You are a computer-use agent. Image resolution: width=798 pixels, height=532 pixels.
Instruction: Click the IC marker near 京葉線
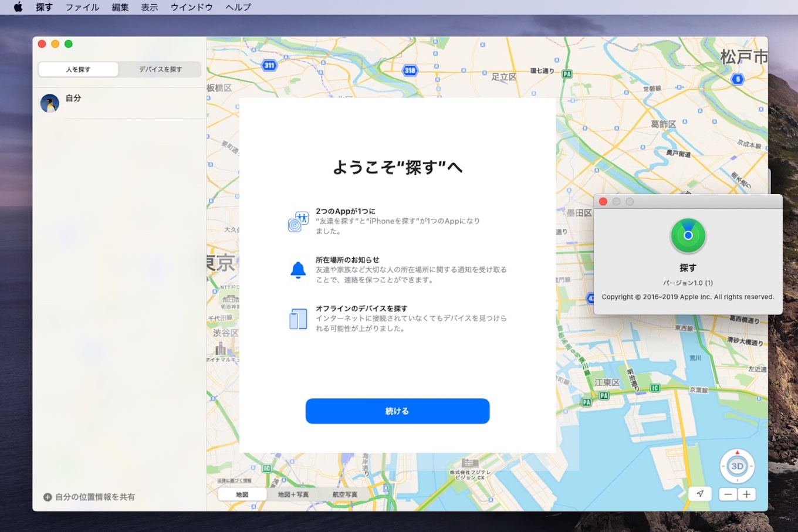[x=655, y=388]
